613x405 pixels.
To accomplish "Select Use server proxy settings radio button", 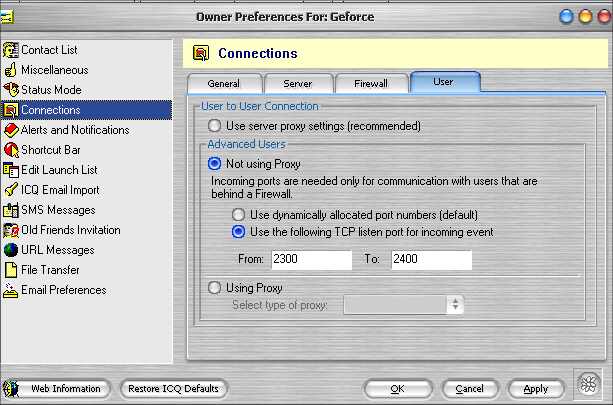I will coord(214,126).
